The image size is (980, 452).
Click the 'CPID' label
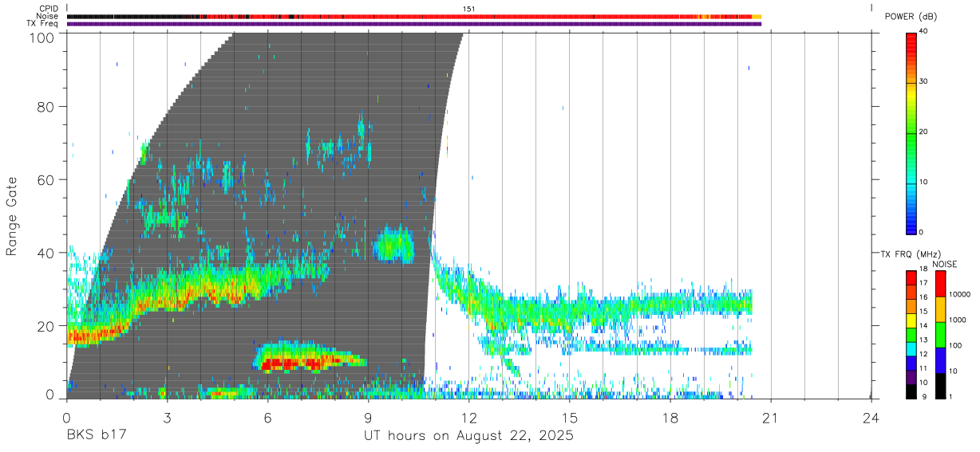pyautogui.click(x=49, y=9)
